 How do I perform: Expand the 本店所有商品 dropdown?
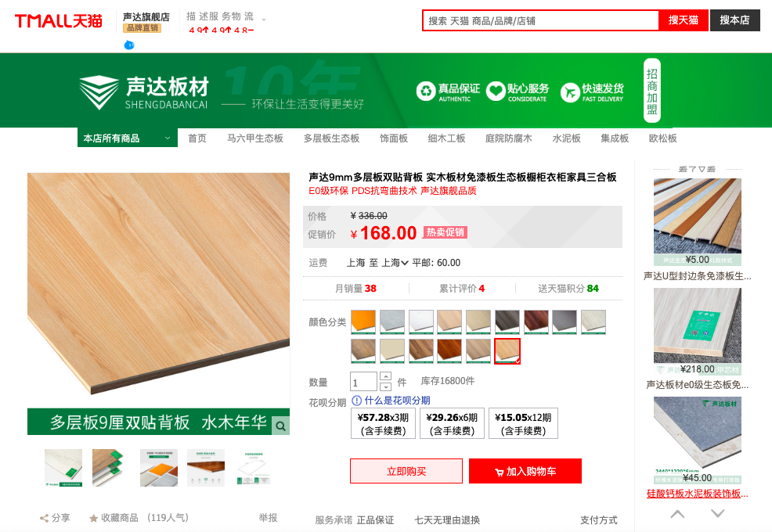127,138
